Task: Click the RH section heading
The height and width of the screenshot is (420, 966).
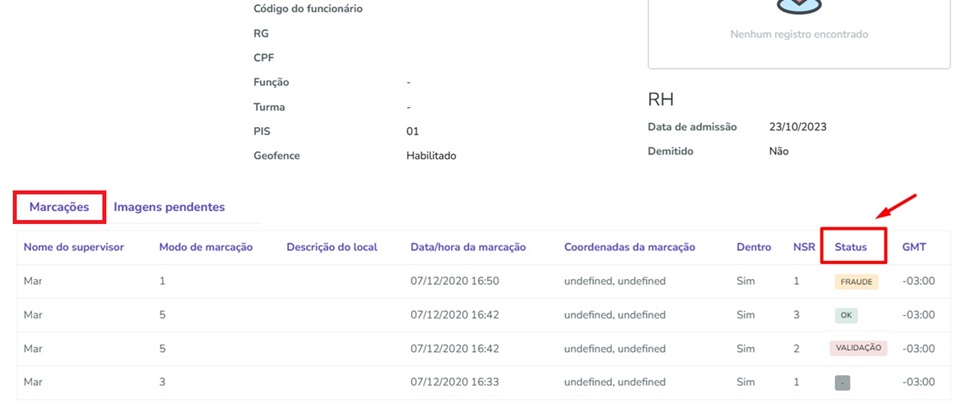Action: point(660,100)
